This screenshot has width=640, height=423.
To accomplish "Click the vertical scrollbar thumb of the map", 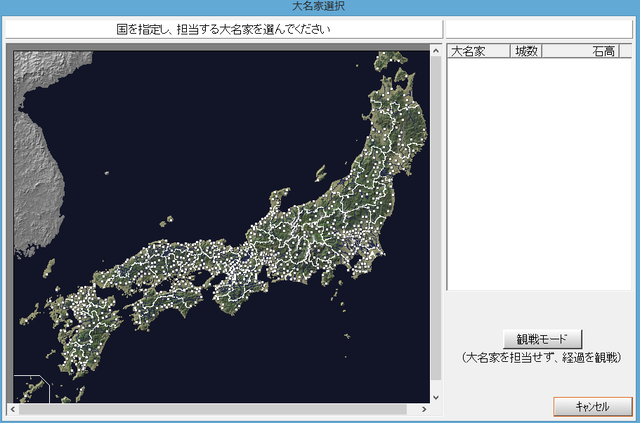I will click(436, 218).
